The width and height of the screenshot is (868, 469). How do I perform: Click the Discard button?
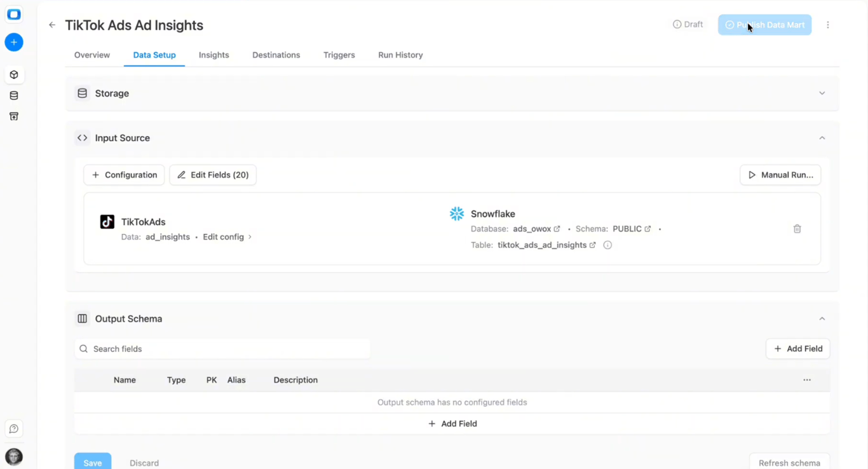click(144, 463)
